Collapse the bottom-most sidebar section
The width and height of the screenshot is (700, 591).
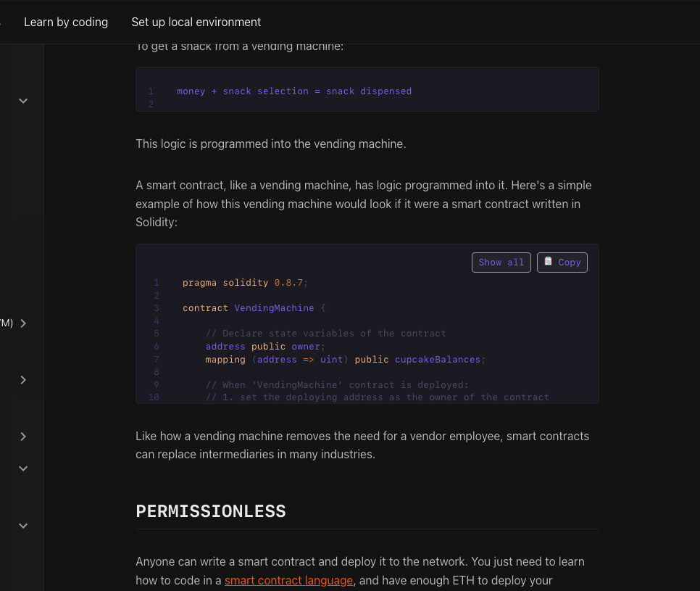click(x=22, y=525)
